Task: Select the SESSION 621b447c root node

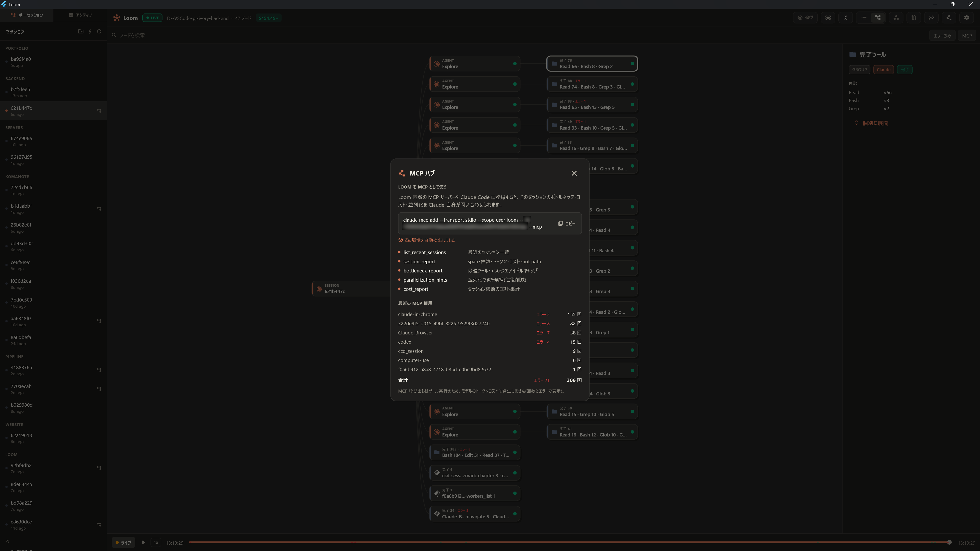Action: (x=351, y=289)
